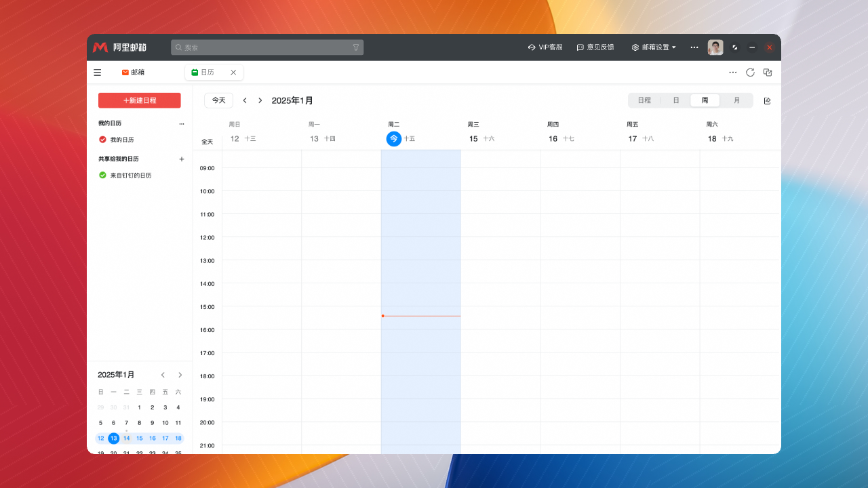Select date 7 in the mini calendar
The width and height of the screenshot is (868, 488).
point(127,423)
